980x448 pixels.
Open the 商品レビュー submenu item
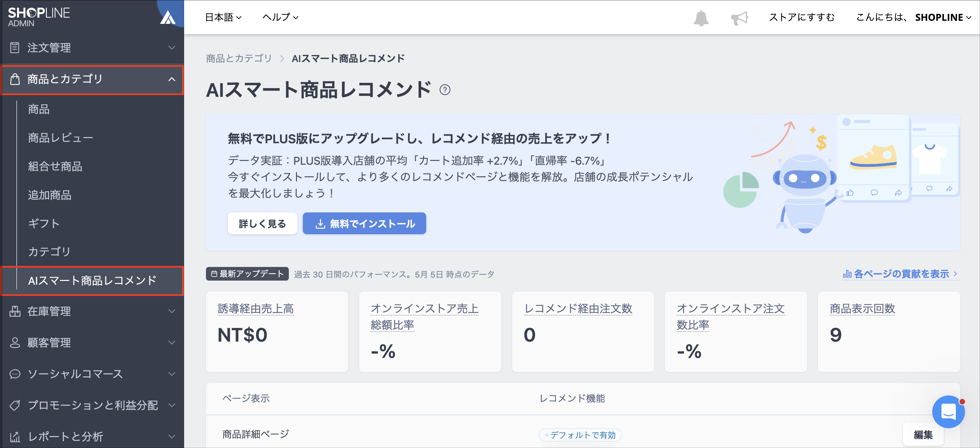pyautogui.click(x=60, y=138)
